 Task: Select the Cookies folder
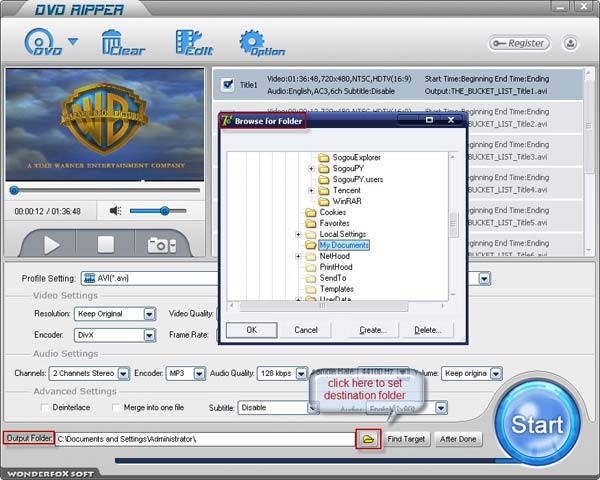pos(326,212)
